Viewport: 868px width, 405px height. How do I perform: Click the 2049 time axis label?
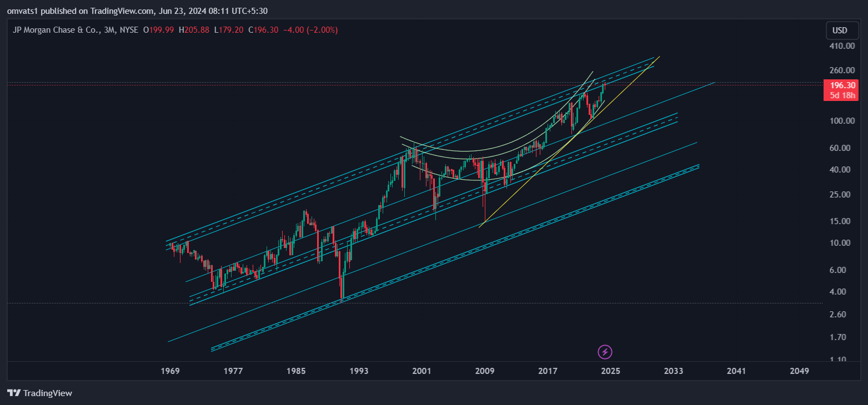point(799,371)
